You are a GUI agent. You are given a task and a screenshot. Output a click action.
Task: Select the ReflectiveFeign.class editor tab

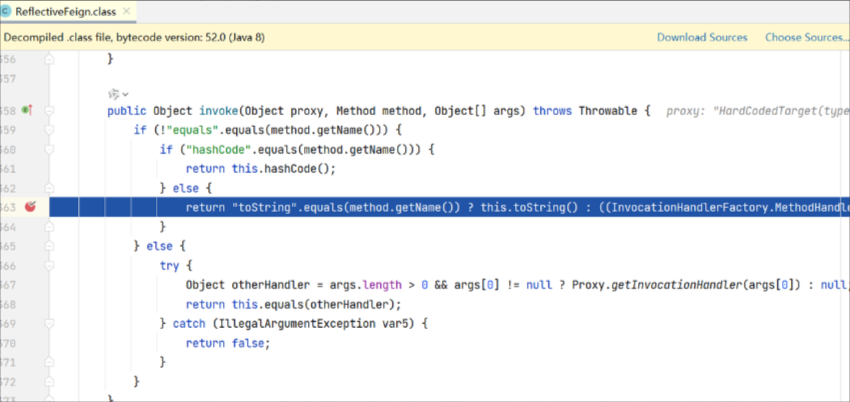tap(68, 11)
